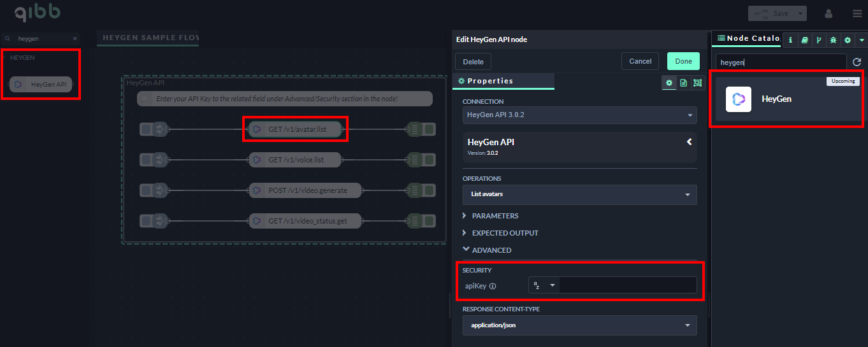Toggle inject button on avatar.list flow
Screen dimensions: 868x347
(x=146, y=130)
